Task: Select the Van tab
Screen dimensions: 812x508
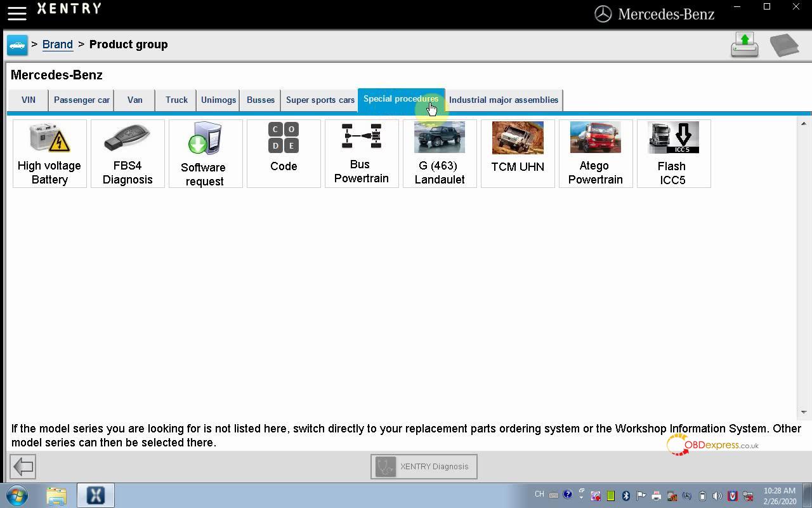Action: tap(135, 100)
